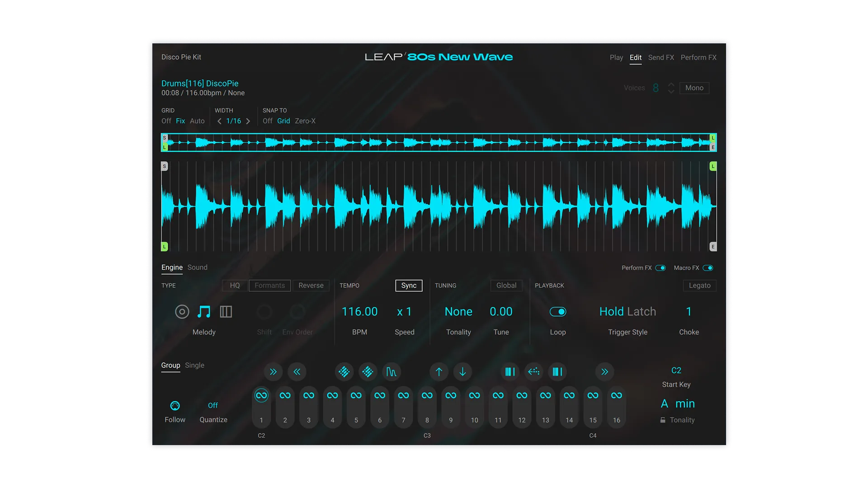Screen dimensions: 868x488
Task: Disable the Perform FX switch
Action: click(x=660, y=268)
